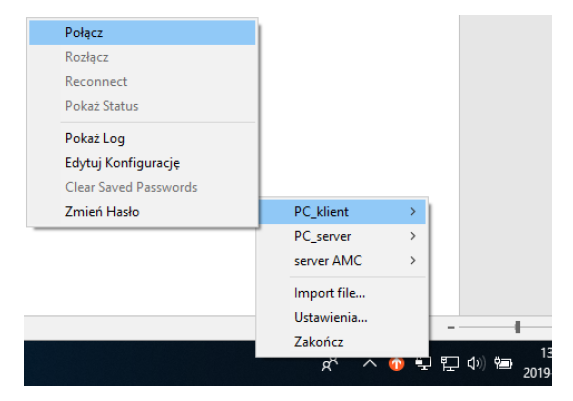Click the volume speaker tray icon
Viewport: 573px width, 401px height.
tap(476, 363)
